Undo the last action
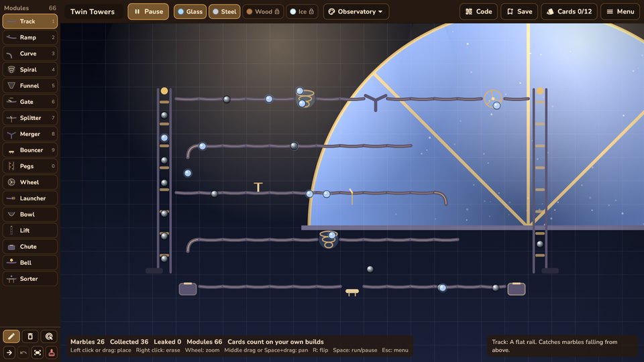644x362 pixels. [23, 353]
